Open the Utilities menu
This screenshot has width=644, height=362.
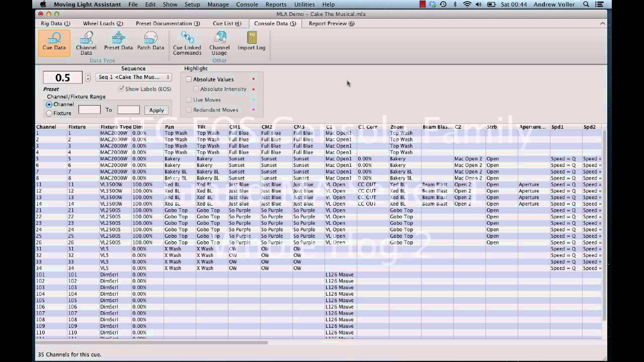tap(304, 5)
